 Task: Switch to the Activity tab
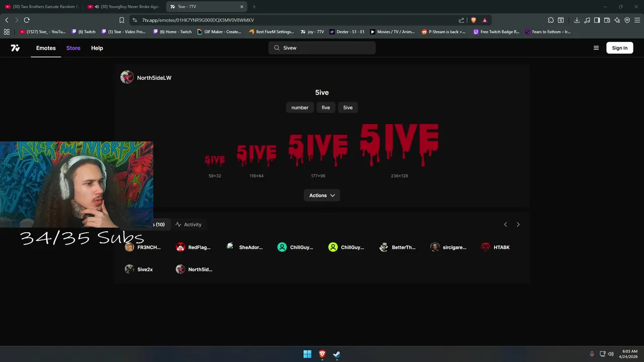tap(188, 224)
